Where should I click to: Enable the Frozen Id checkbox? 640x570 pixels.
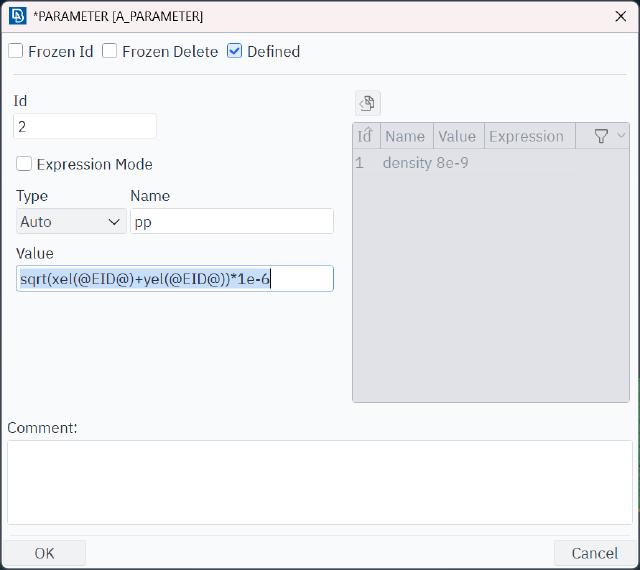pyautogui.click(x=16, y=51)
